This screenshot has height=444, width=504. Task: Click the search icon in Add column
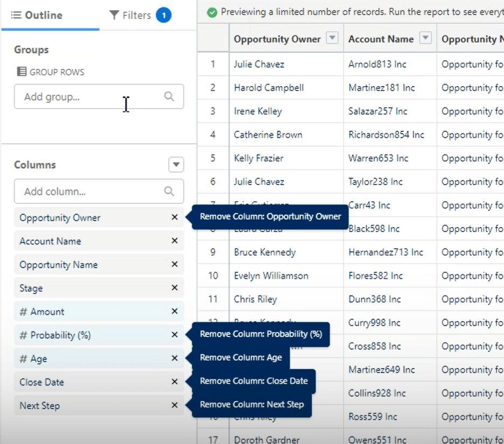click(x=169, y=192)
